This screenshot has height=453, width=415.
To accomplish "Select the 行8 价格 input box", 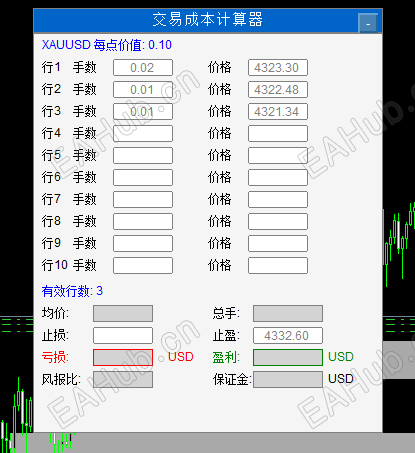I will 278,222.
